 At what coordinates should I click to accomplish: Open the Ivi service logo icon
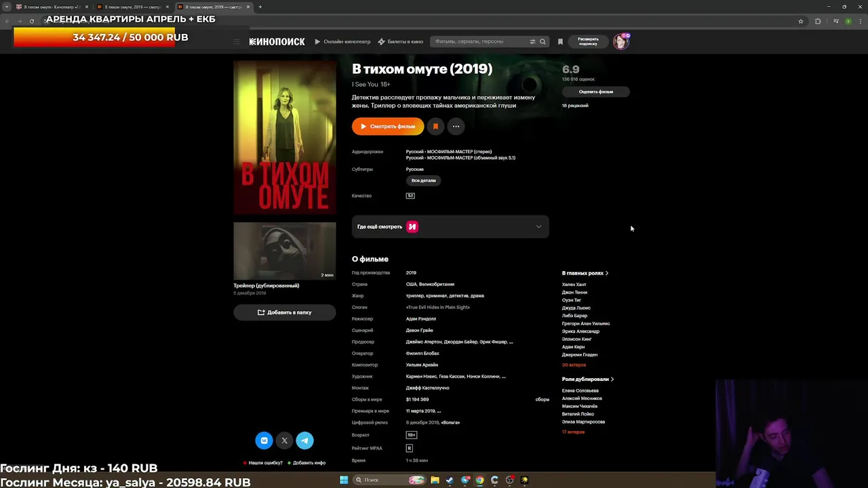click(412, 226)
